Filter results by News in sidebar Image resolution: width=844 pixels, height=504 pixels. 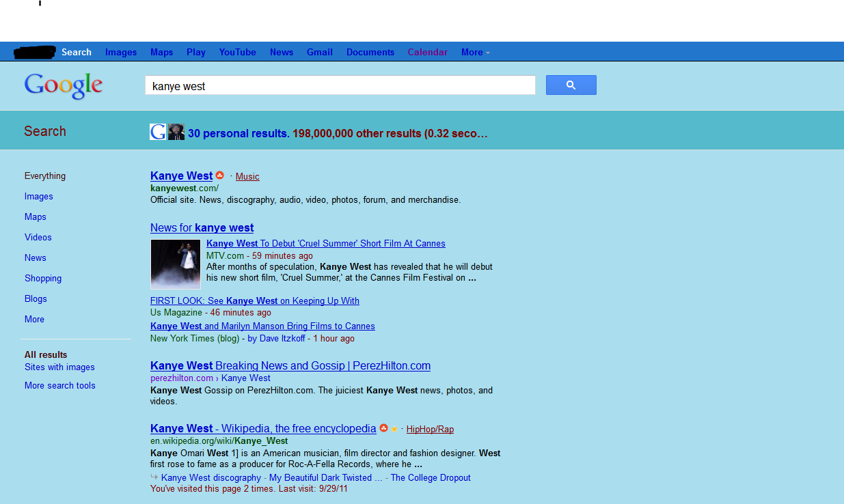[x=36, y=257]
